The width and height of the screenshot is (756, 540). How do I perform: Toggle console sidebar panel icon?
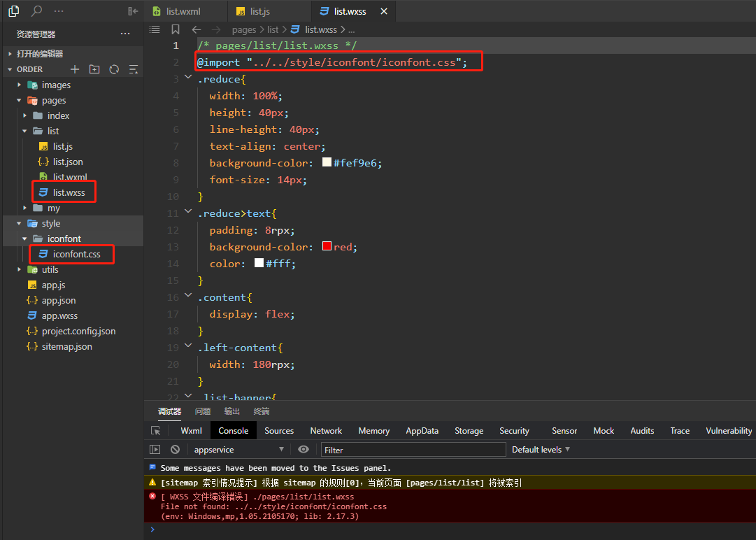(x=155, y=449)
